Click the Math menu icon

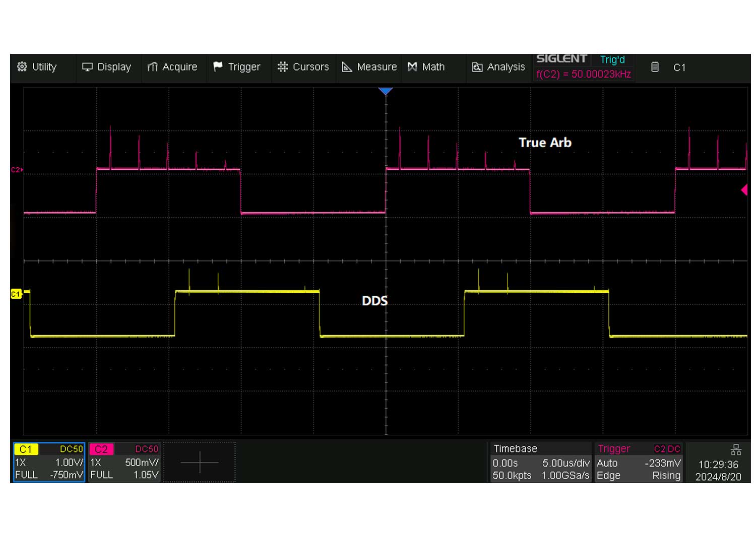tap(412, 67)
